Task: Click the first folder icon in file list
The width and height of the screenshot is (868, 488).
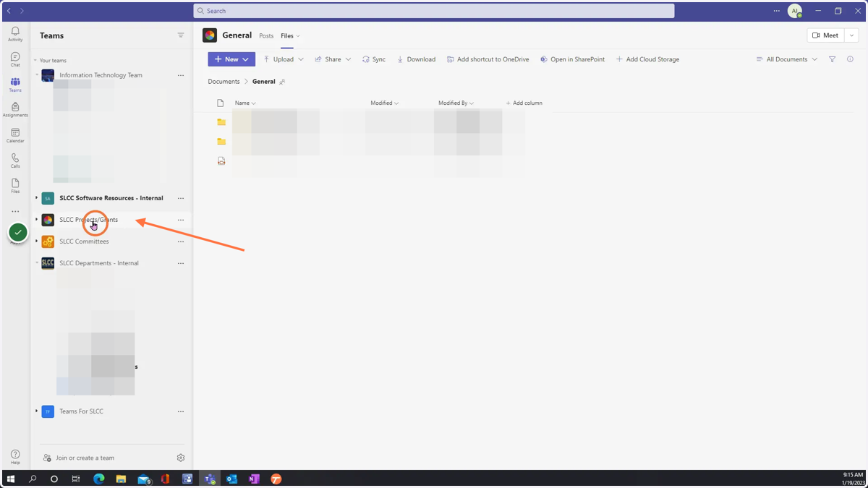Action: coord(221,122)
